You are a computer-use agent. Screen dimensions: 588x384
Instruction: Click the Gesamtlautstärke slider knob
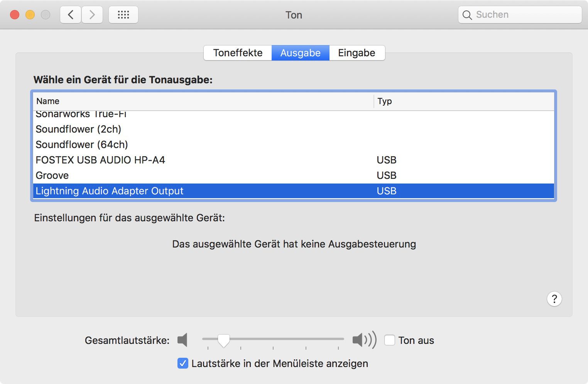223,340
